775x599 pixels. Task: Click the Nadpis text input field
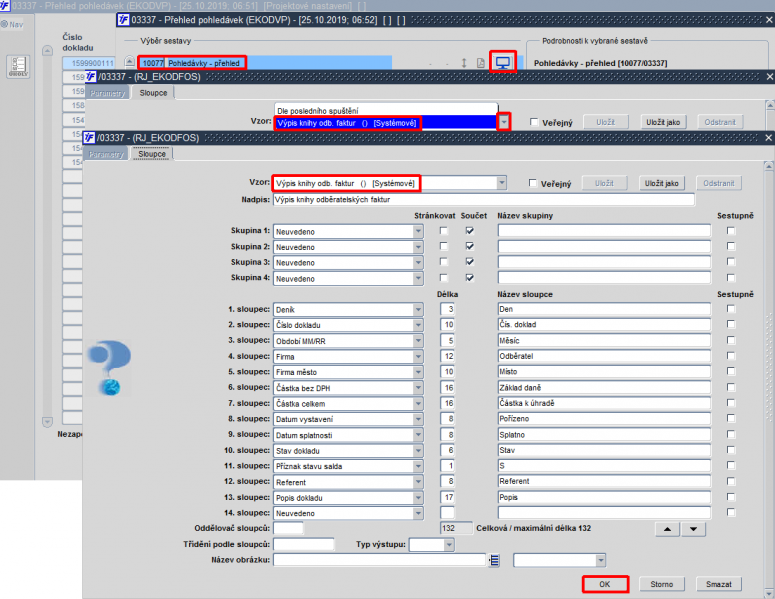coord(483,200)
